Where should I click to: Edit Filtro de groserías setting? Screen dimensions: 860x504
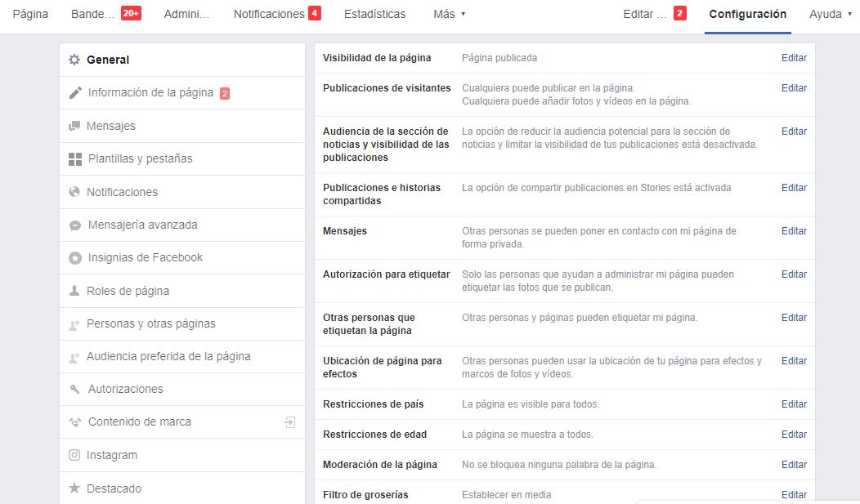[x=794, y=494]
